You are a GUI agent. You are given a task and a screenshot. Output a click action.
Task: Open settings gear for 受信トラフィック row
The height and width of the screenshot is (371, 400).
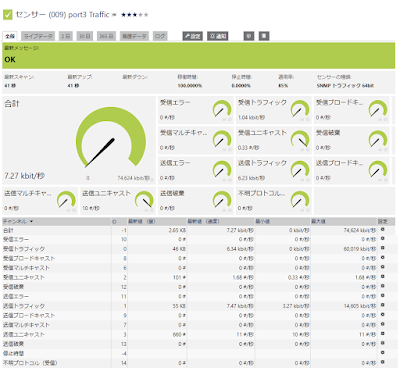point(382,248)
